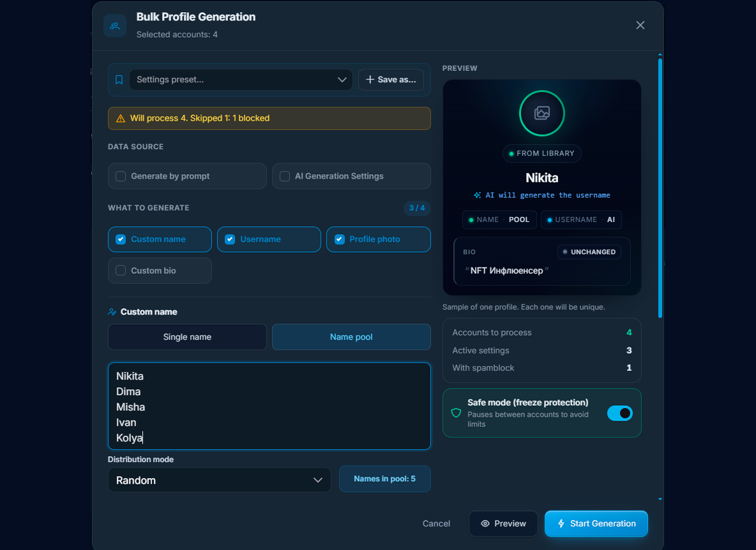
Task: Enable the Generate by prompt checkbox
Action: [121, 176]
